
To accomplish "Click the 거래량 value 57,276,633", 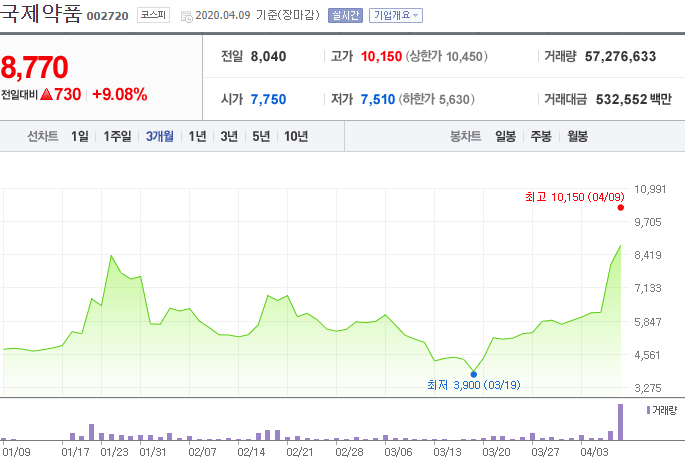I will 620,56.
